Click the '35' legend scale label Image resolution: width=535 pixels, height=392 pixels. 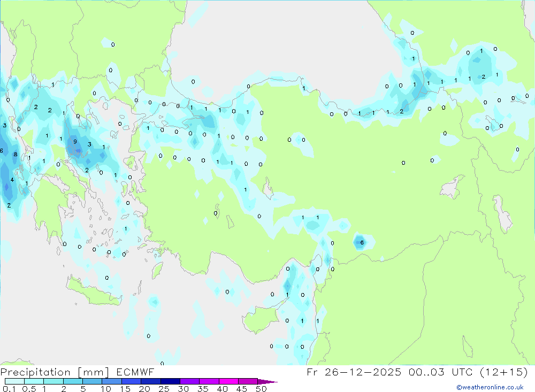click(203, 389)
